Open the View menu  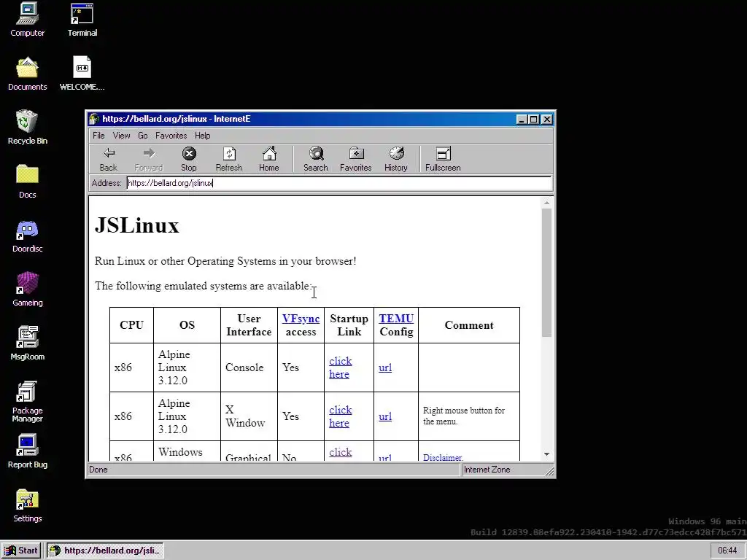click(x=122, y=135)
